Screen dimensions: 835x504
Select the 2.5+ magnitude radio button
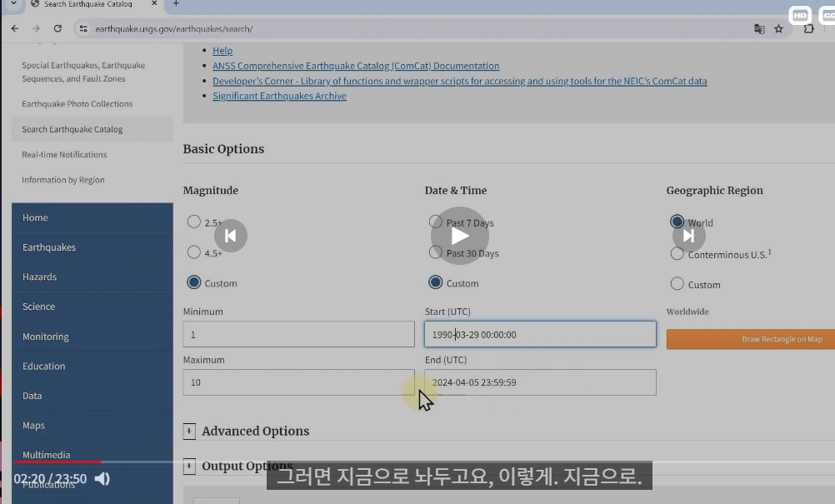[x=194, y=222]
